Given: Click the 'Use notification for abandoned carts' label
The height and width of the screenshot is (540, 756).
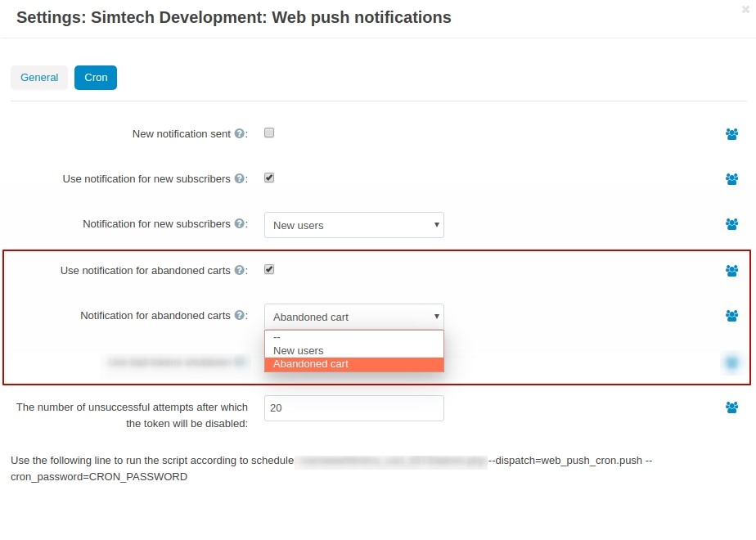Looking at the screenshot, I should [x=145, y=271].
